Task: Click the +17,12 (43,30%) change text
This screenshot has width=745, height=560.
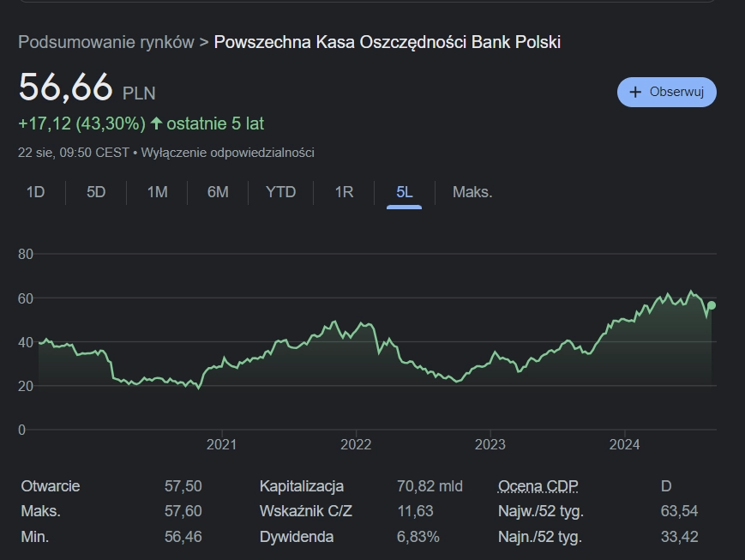Action: coord(81,123)
